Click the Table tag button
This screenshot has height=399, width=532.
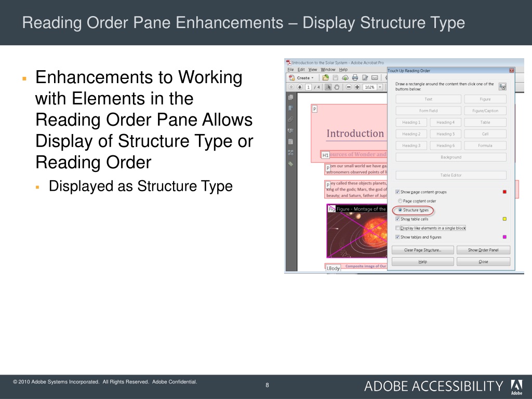pyautogui.click(x=485, y=123)
